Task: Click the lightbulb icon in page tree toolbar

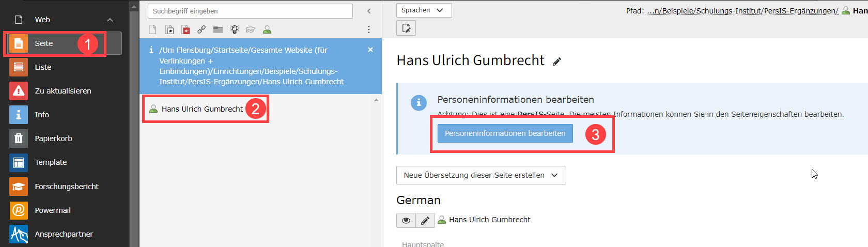Action: (x=235, y=29)
